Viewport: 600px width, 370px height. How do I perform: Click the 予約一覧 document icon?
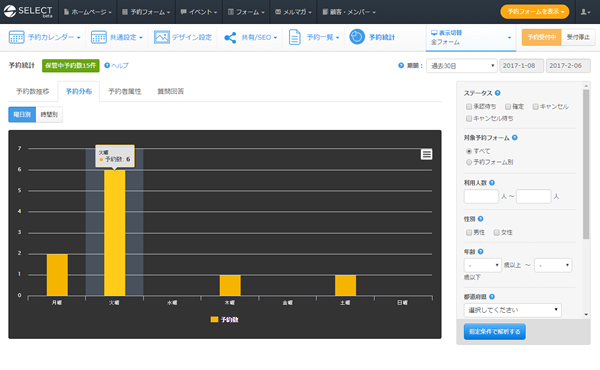tap(294, 37)
